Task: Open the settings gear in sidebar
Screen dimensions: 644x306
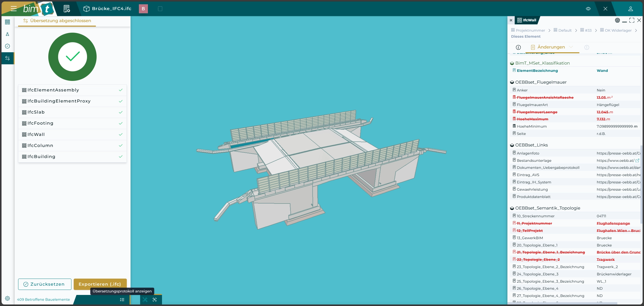Action: click(8, 298)
